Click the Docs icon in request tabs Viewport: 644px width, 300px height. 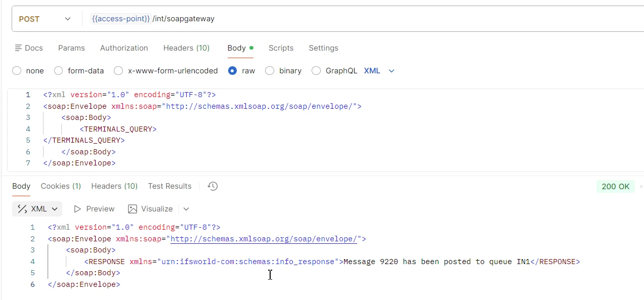coord(19,48)
